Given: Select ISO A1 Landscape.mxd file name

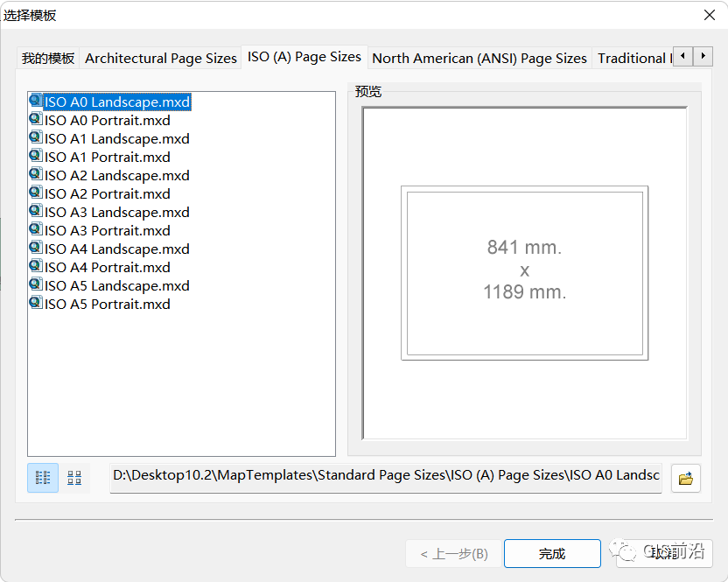Looking at the screenshot, I should point(117,139).
